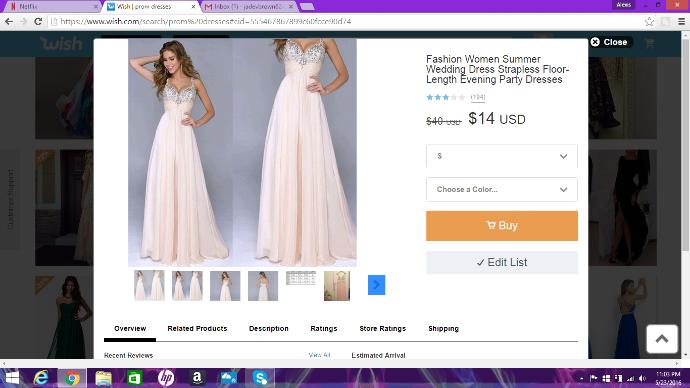Image resolution: width=690 pixels, height=388 pixels.
Task: Open the Windows Start button
Action: pyautogui.click(x=12, y=378)
